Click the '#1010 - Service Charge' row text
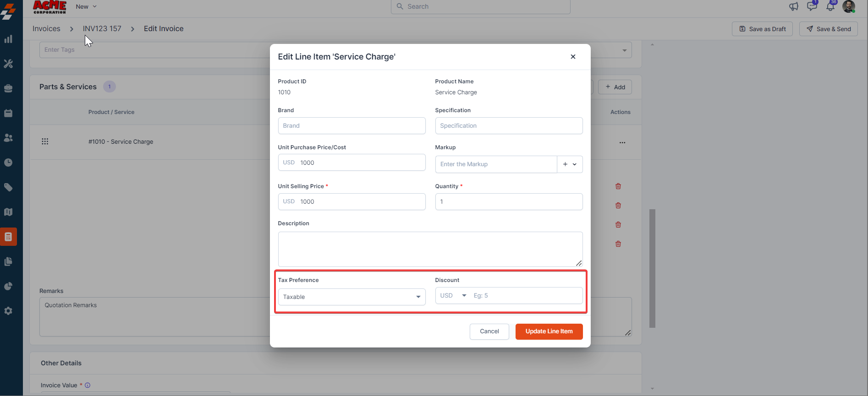This screenshot has width=868, height=396. point(121,142)
